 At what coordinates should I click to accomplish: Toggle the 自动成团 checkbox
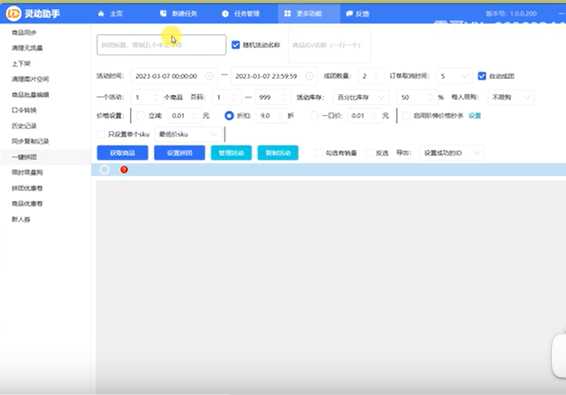[482, 76]
